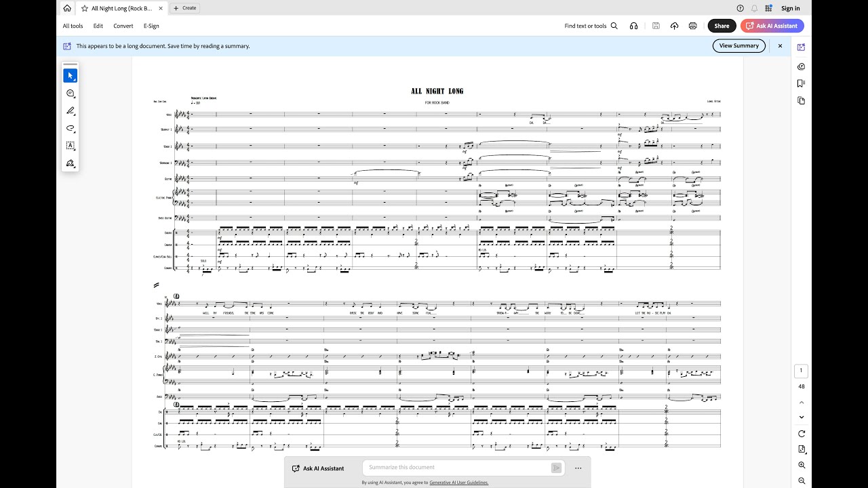Viewport: 868px width, 488px height.
Task: Go to the previous page arrow
Action: click(802, 402)
